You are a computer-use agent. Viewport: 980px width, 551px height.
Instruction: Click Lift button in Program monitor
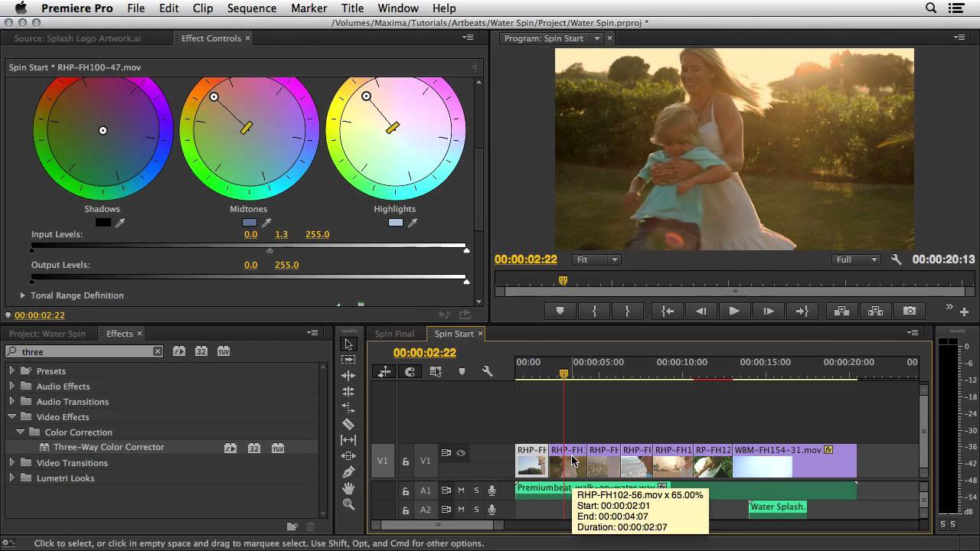click(x=841, y=311)
